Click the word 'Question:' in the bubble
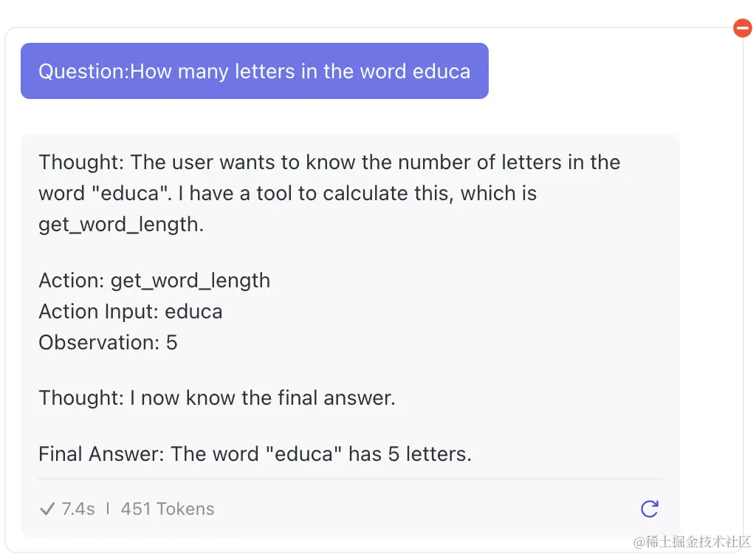 (x=84, y=72)
